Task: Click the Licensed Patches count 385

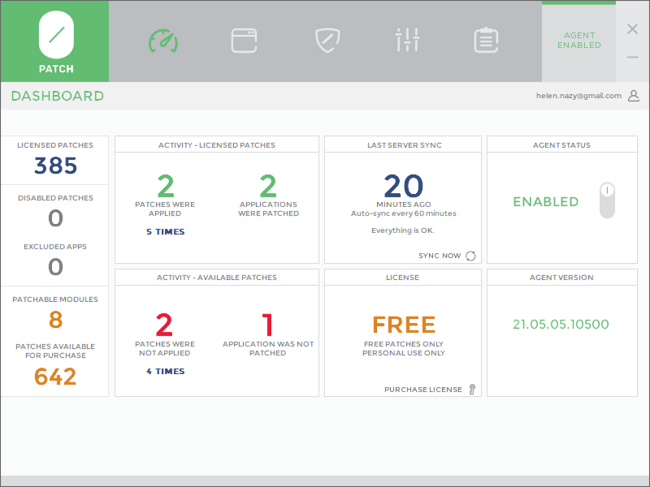Action: click(x=56, y=165)
